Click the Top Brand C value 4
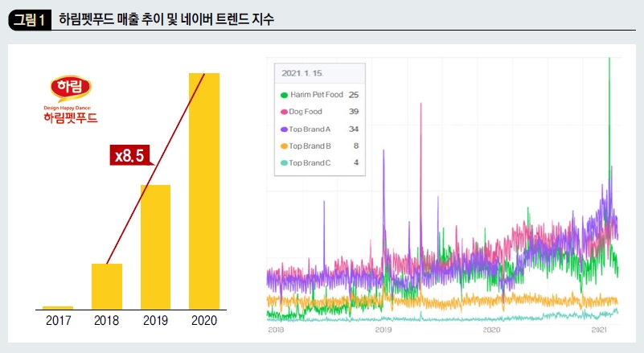The height and width of the screenshot is (353, 644). 356,162
